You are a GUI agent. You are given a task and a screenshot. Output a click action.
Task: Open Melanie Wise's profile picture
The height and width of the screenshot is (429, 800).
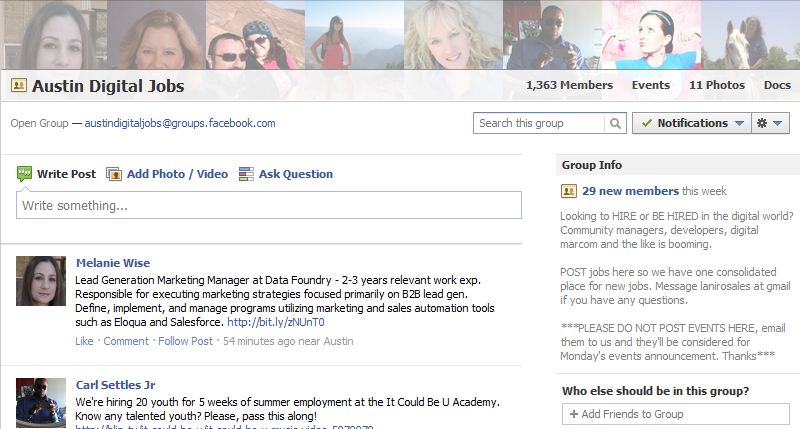(41, 281)
